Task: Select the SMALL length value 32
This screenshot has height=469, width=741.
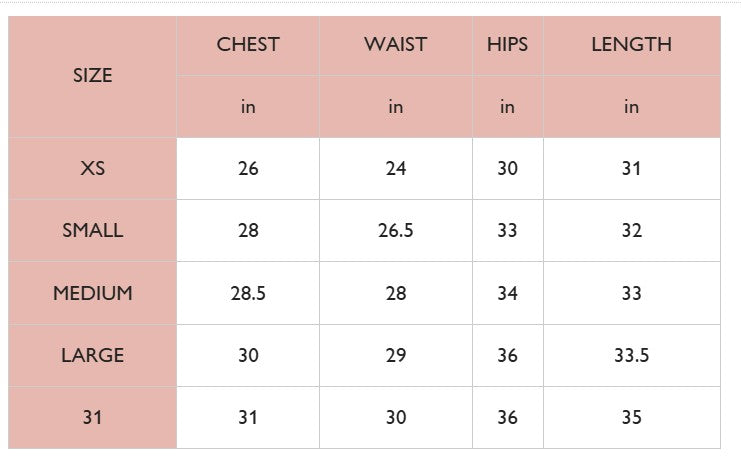Action: [x=631, y=230]
